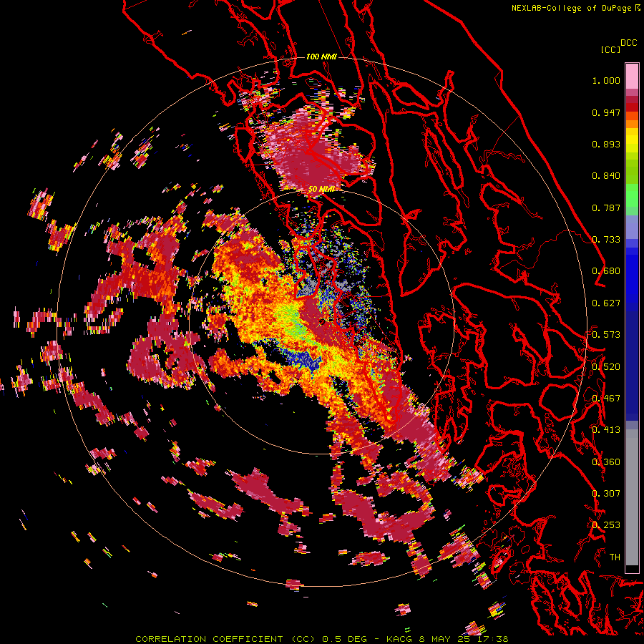The width and height of the screenshot is (644, 644).
Task: Click the 1.000 color scale value
Action: [606, 80]
